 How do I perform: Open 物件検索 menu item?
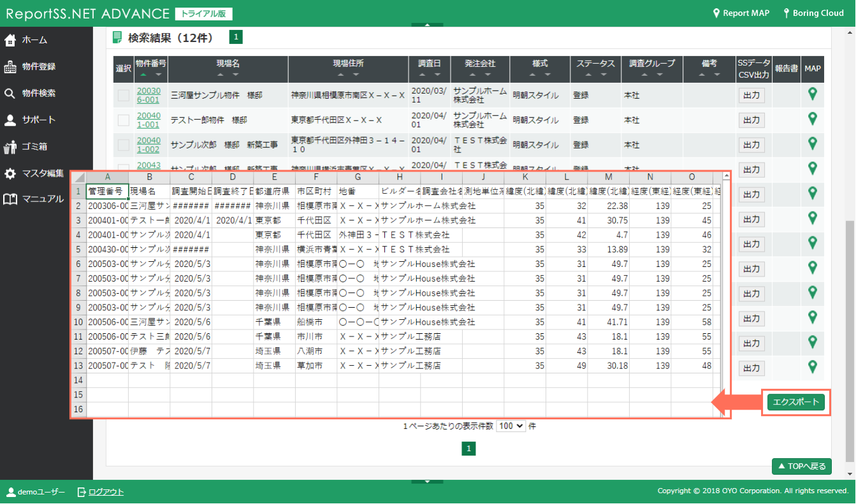tap(39, 93)
